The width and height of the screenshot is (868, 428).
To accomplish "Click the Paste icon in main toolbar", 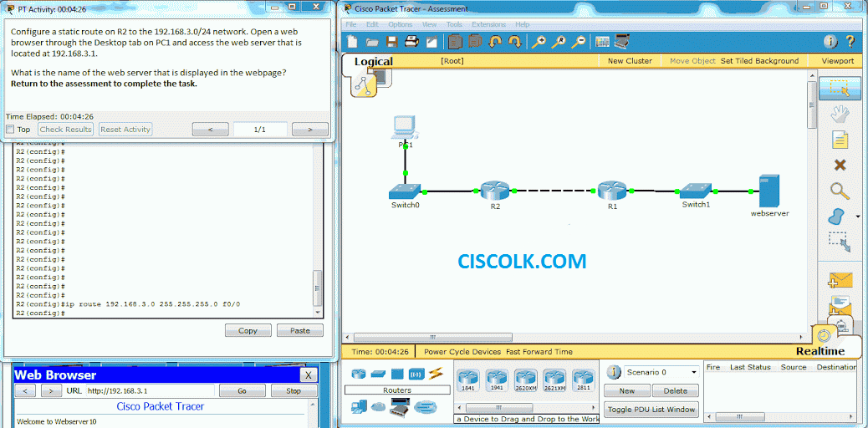I will [476, 42].
